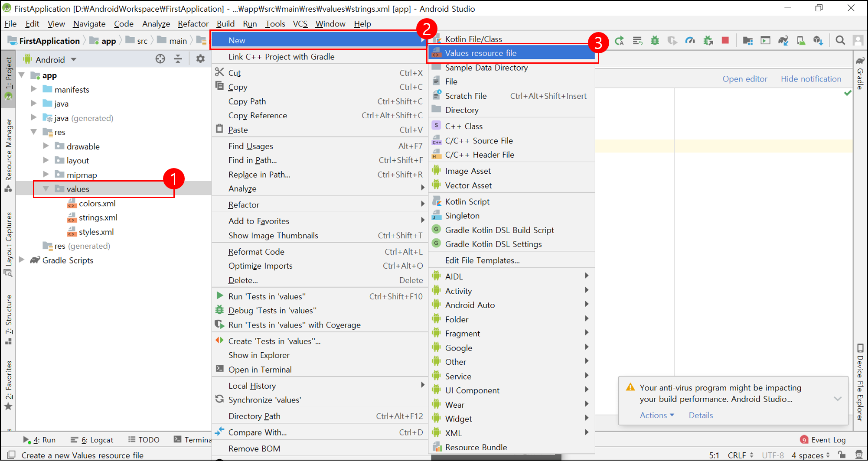Click the inspection green checkmark indicator
The height and width of the screenshot is (461, 868).
coord(848,93)
